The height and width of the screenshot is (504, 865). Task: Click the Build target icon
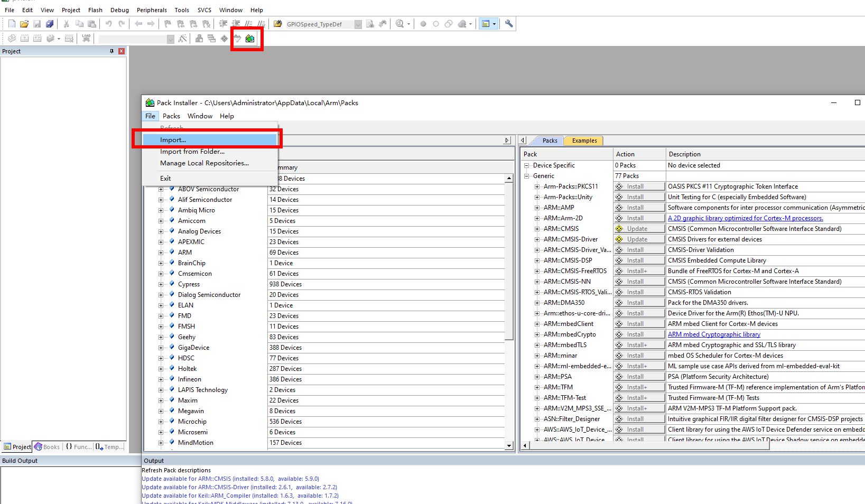[24, 39]
